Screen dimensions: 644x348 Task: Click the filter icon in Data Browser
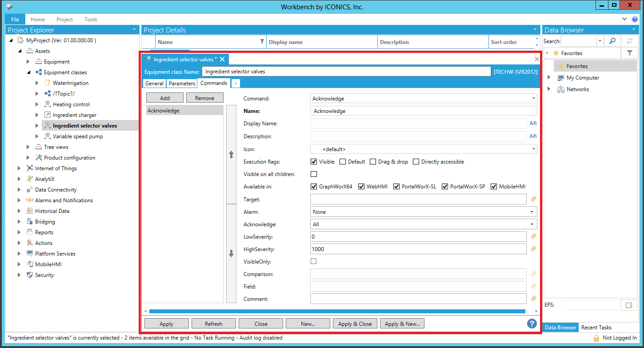[629, 53]
